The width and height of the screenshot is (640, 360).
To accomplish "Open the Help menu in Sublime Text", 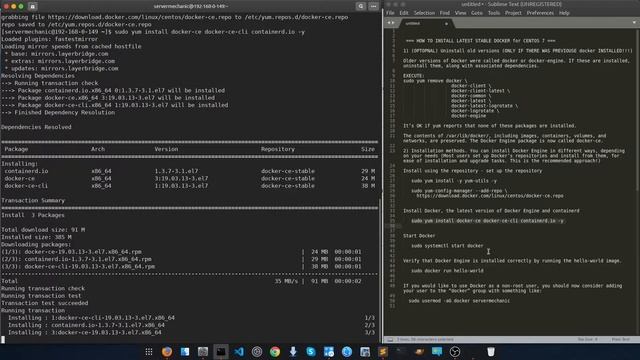I will [564, 13].
